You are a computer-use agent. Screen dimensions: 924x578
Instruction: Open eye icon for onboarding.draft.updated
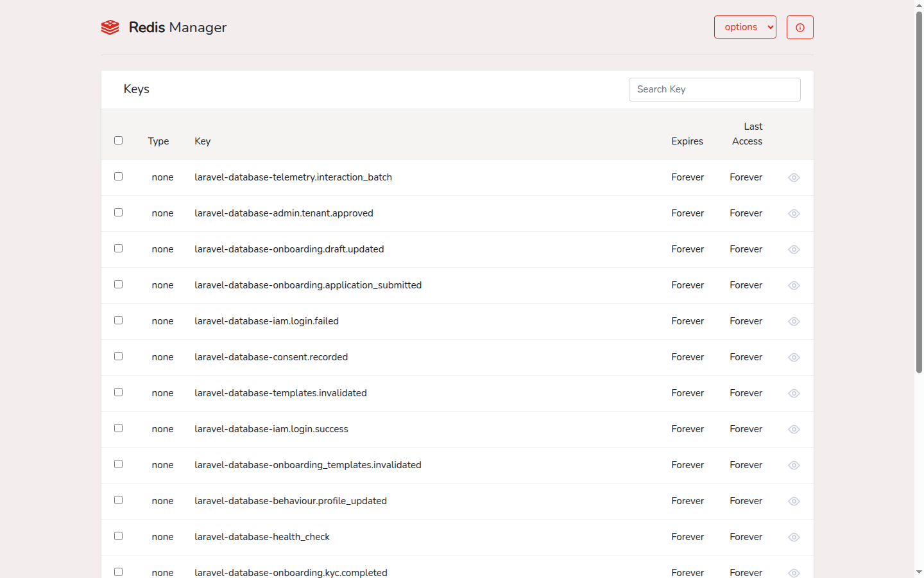pyautogui.click(x=794, y=249)
